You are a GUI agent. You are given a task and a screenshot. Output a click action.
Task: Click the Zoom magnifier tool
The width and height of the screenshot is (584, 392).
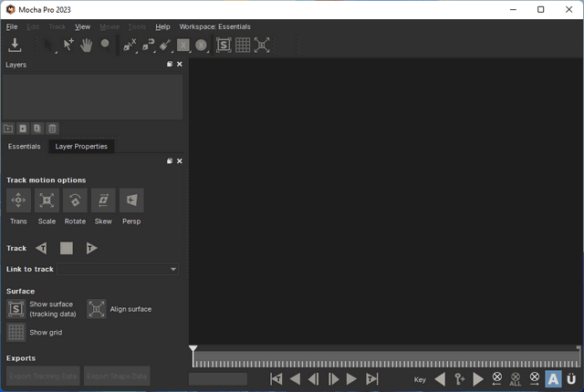point(105,44)
